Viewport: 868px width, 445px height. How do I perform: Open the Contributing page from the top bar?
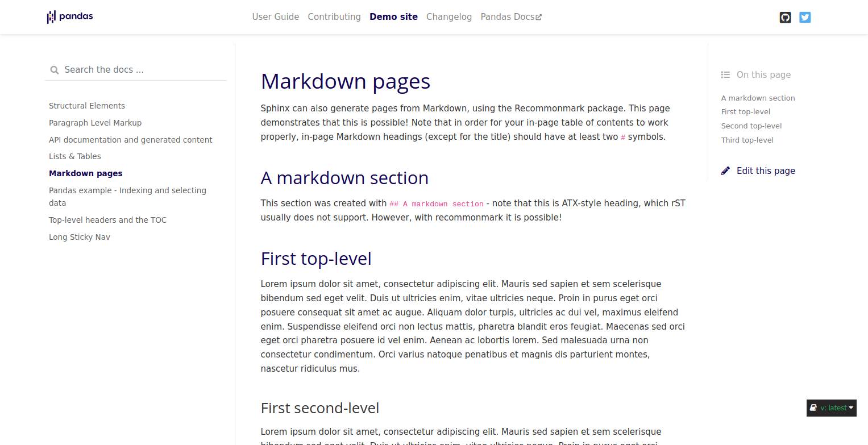(334, 16)
